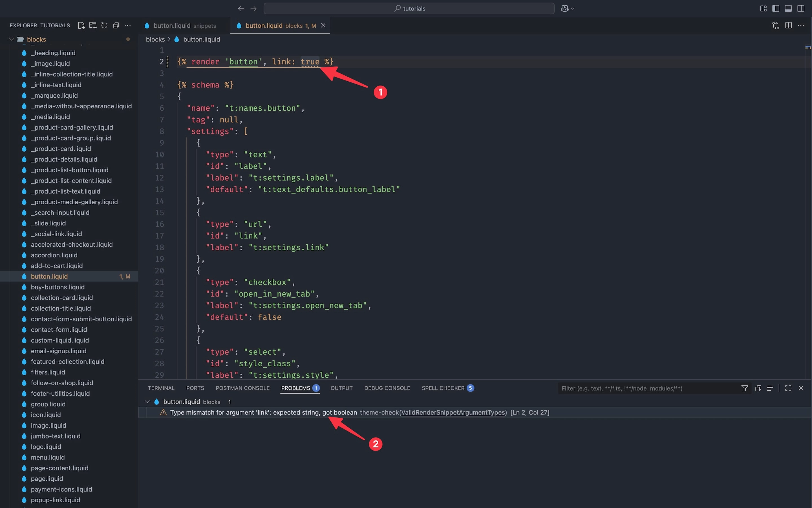812x508 pixels.
Task: Open buy-buttons.liquid file
Action: (58, 287)
